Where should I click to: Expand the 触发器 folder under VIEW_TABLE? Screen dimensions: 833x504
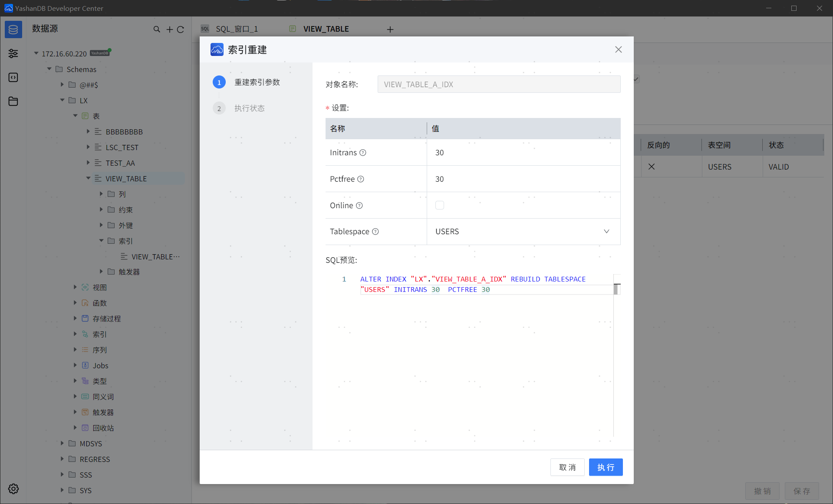tap(101, 272)
